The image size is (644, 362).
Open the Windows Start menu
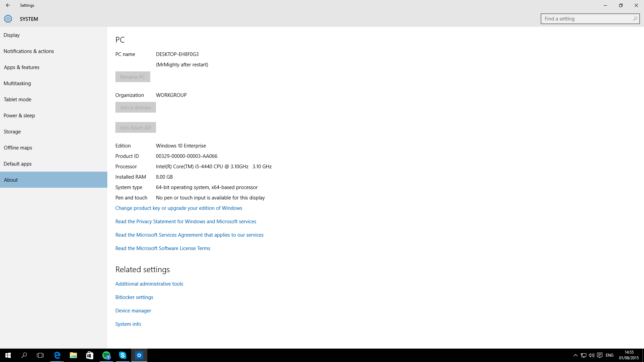click(x=8, y=355)
